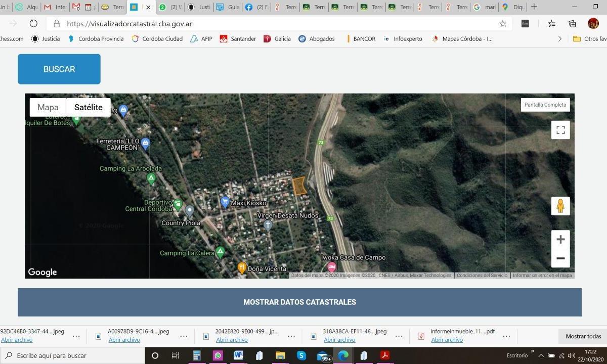Open the Mapas Córdoba bookmark
This screenshot has height=364, width=607.
pyautogui.click(x=462, y=39)
